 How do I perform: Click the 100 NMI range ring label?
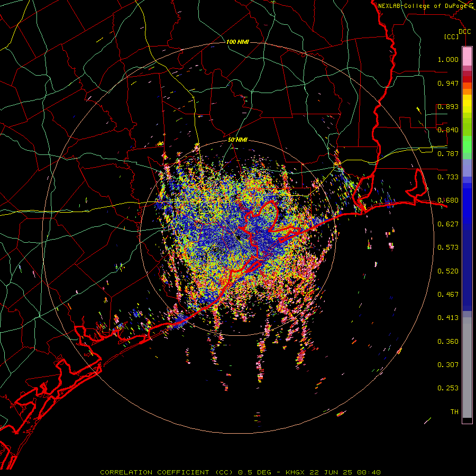point(237,42)
